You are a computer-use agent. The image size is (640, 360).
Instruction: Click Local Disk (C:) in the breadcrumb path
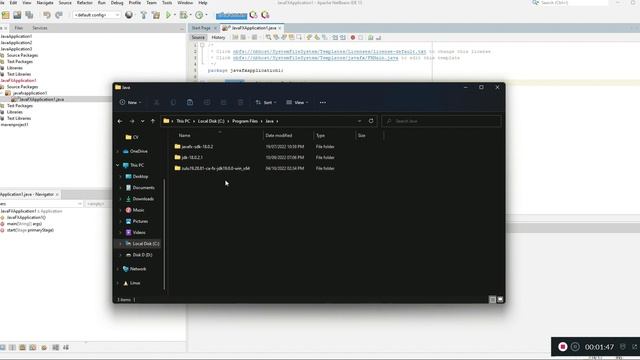coord(211,121)
